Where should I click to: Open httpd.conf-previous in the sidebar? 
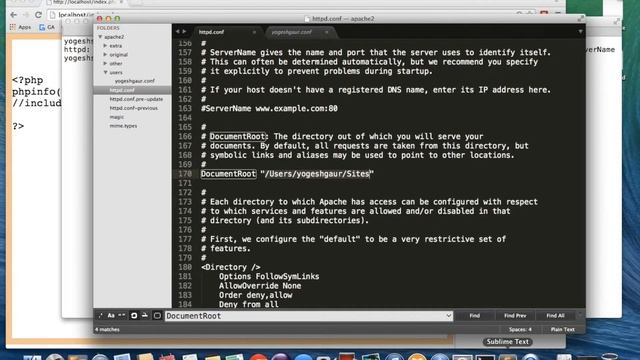(133, 108)
